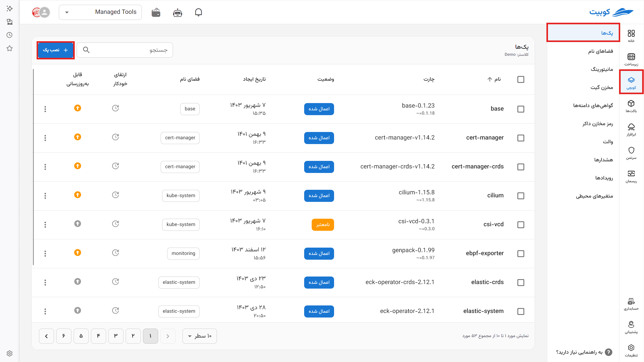The width and height of the screenshot is (644, 362).
Task: Open the مانیتورینگ menu item
Action: pos(602,69)
